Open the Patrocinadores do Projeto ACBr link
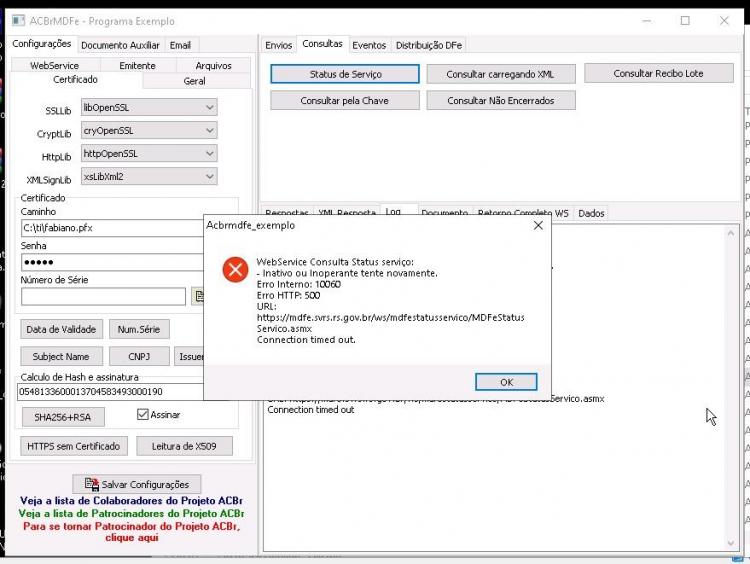This screenshot has height=564, width=750. [x=131, y=513]
